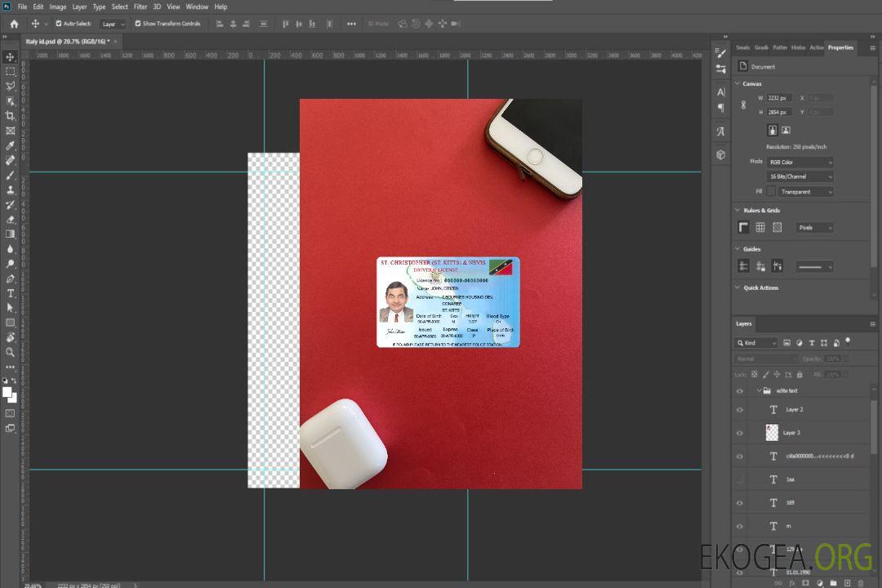This screenshot has width=882, height=588.
Task: Pick the Zoom tool in the toolbox
Action: click(x=11, y=352)
